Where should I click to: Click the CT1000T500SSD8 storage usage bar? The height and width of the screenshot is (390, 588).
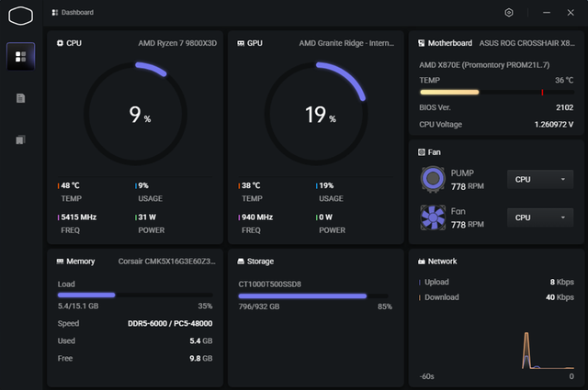click(312, 296)
